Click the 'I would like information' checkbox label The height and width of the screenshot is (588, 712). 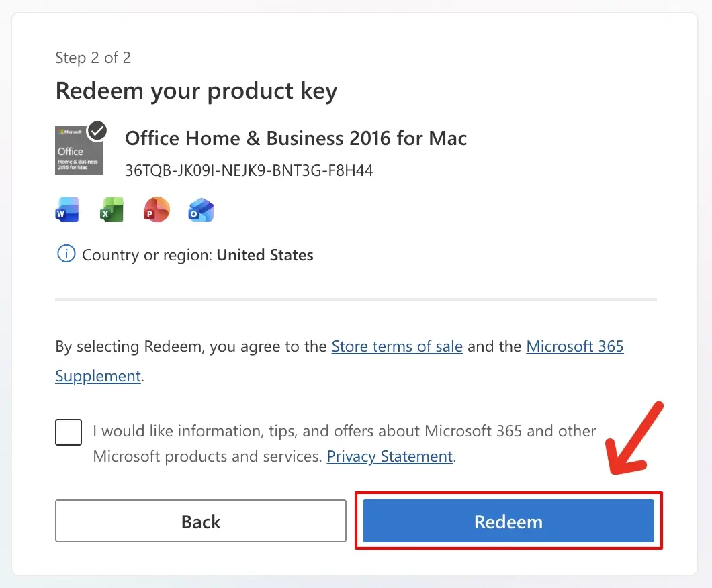pos(344,431)
